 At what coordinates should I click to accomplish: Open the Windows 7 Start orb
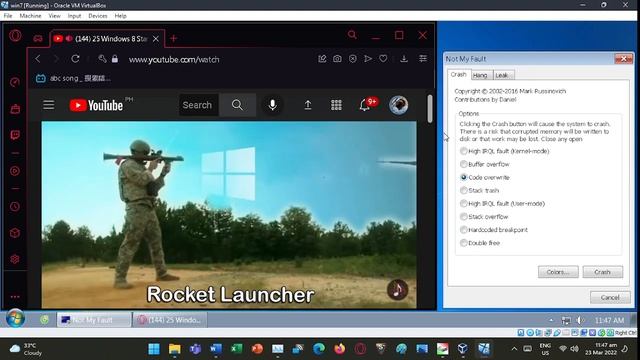coord(16,319)
